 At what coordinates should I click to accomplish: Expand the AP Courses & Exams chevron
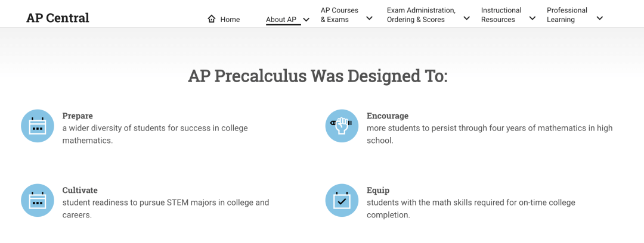coord(369,18)
